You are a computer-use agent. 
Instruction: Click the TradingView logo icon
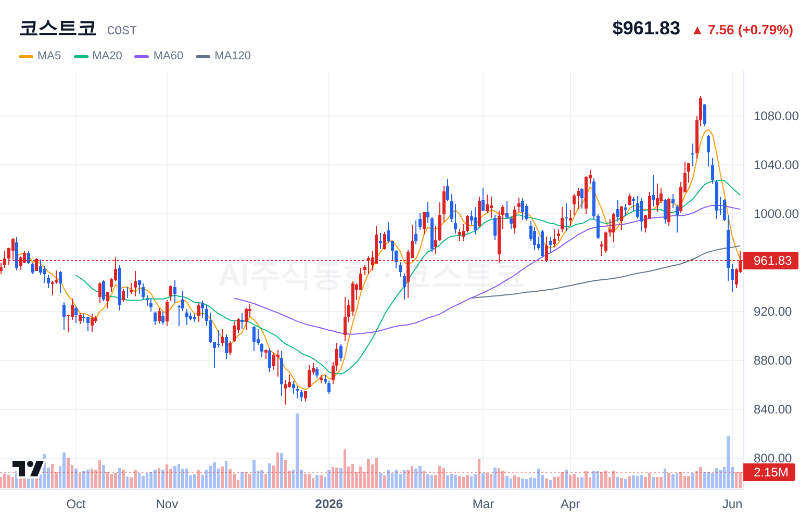coord(28,469)
